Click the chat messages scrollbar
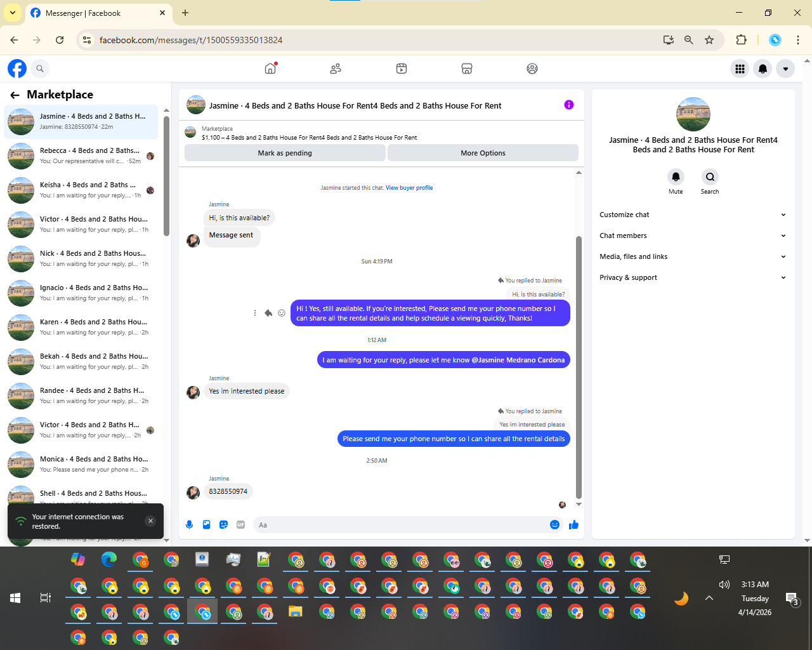 coord(579,367)
